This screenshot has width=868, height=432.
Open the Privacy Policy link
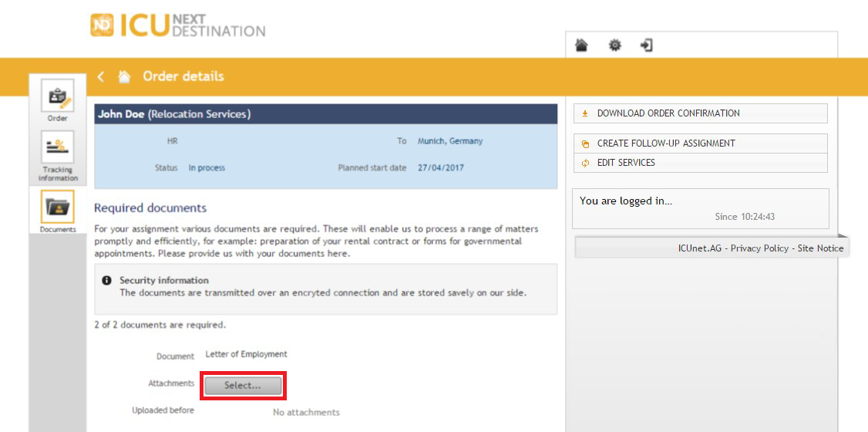coord(759,248)
